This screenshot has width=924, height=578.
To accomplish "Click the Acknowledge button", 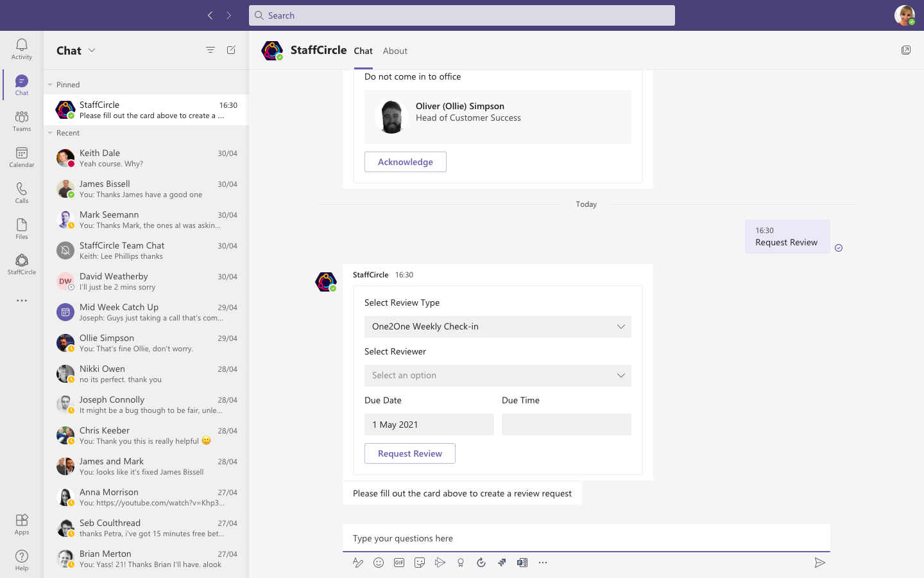I will point(406,162).
